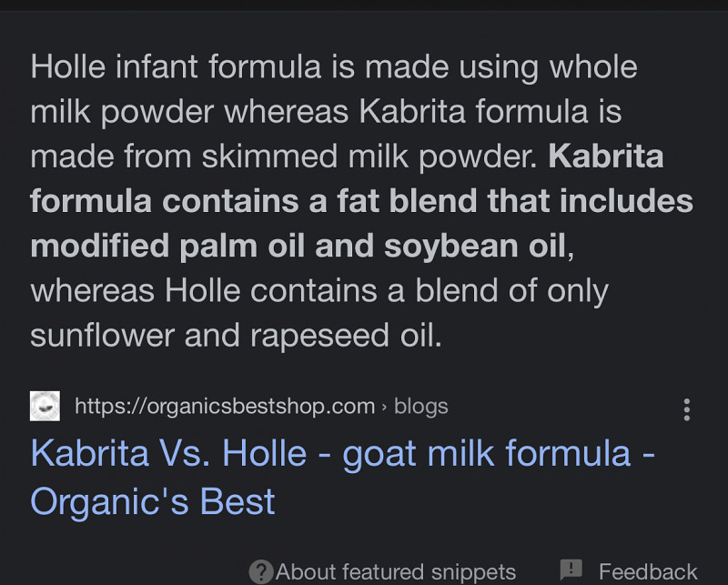The image size is (728, 585).
Task: Click the https://organicsbestshop.com URL
Action: click(224, 406)
